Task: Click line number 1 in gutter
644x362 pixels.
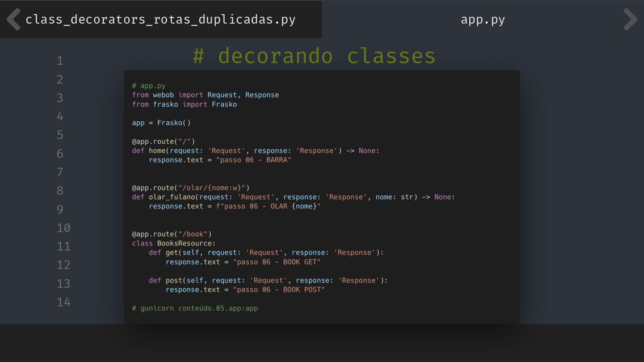Action: coord(60,60)
